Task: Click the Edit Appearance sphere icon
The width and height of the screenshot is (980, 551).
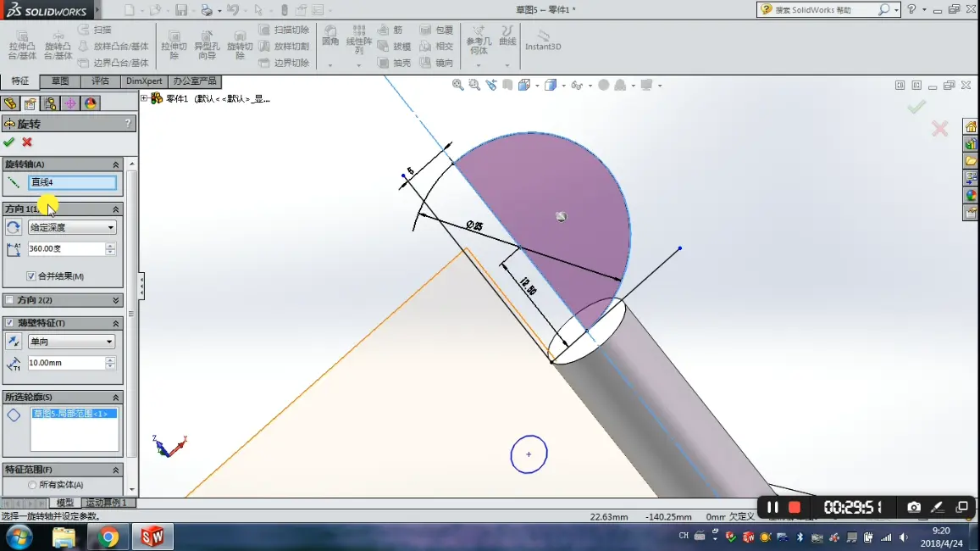Action: (x=603, y=85)
